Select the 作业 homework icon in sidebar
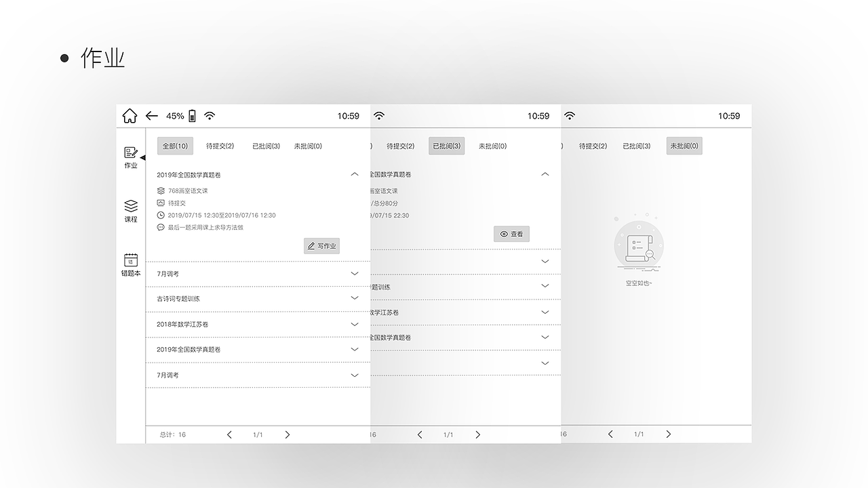This screenshot has height=488, width=868. (130, 157)
